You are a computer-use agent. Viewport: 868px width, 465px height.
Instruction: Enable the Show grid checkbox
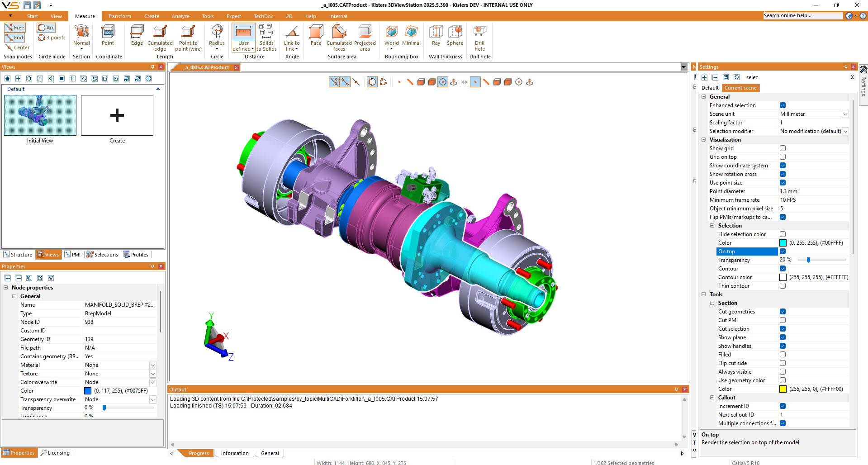point(783,148)
